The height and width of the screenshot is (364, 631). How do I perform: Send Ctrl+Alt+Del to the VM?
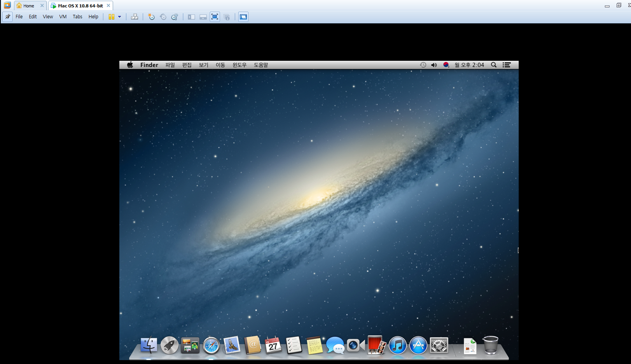tap(135, 17)
